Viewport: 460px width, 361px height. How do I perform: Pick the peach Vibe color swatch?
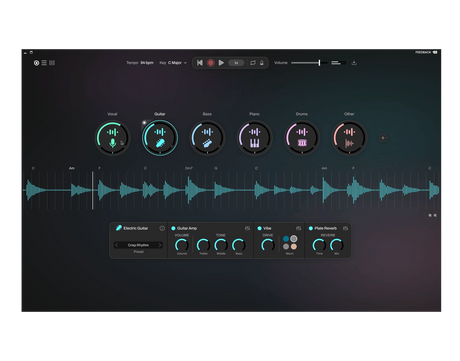[294, 247]
